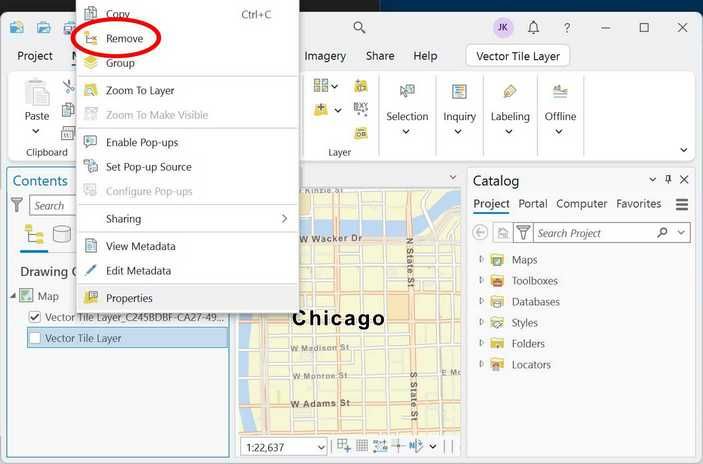Click the Paste clipboard icon
The width and height of the screenshot is (703, 464).
37,93
